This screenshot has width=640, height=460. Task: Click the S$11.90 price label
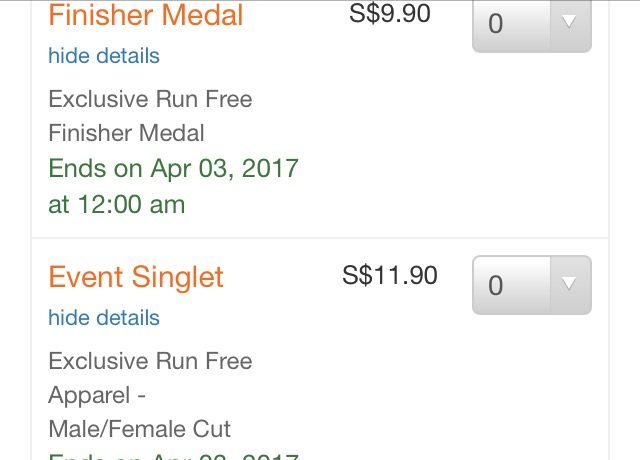coord(390,275)
